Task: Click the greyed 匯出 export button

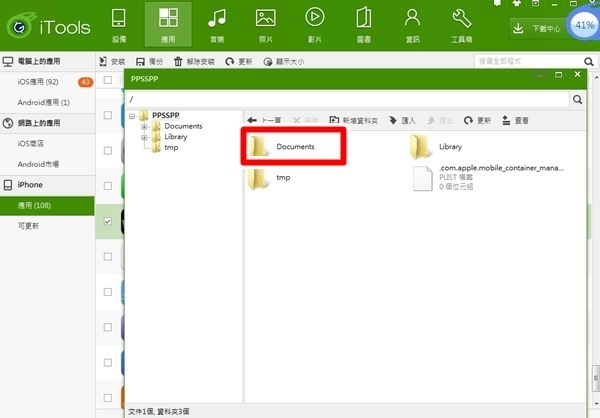Action: pyautogui.click(x=440, y=121)
